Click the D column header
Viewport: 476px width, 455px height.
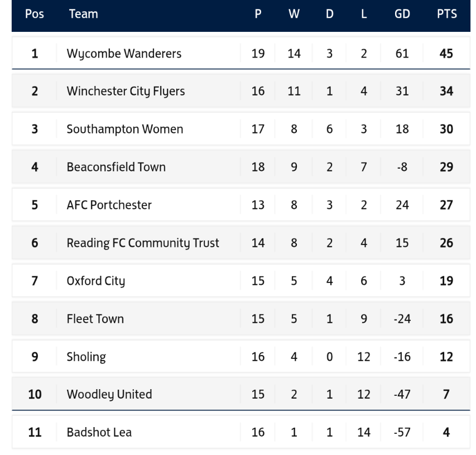(x=329, y=15)
